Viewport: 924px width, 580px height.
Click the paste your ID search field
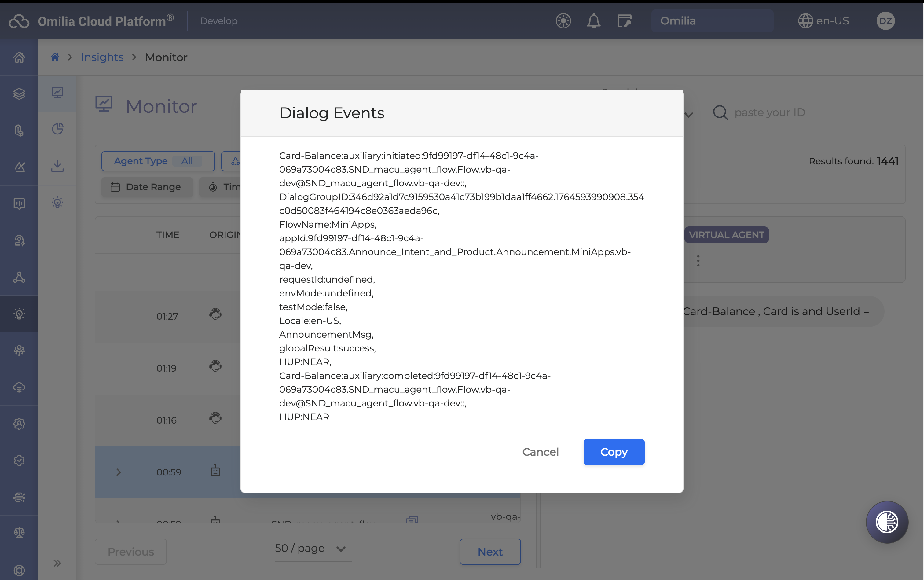tap(813, 112)
